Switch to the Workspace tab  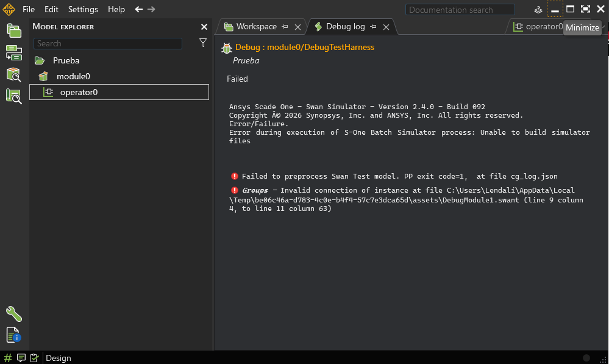(x=256, y=27)
